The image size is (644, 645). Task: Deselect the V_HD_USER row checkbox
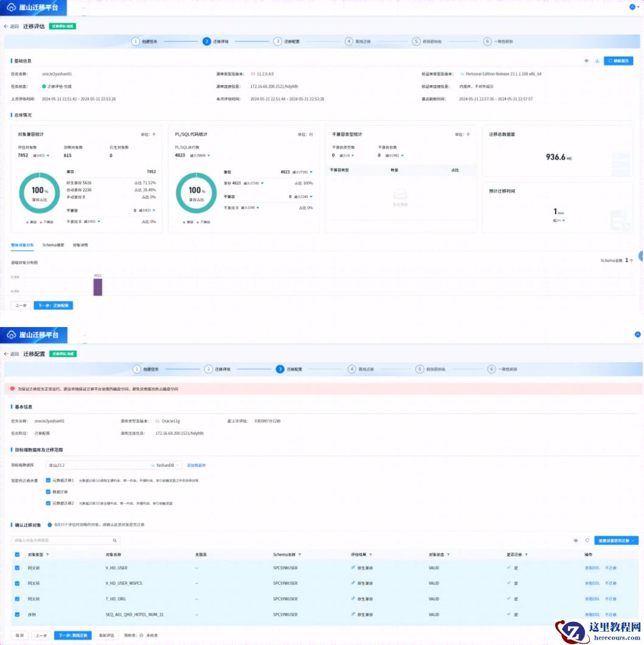[x=17, y=568]
